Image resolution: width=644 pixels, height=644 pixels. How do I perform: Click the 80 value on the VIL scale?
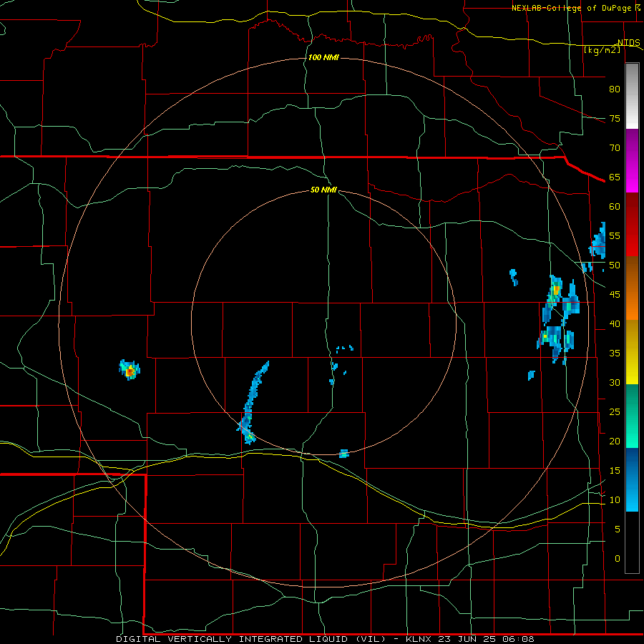tap(615, 89)
